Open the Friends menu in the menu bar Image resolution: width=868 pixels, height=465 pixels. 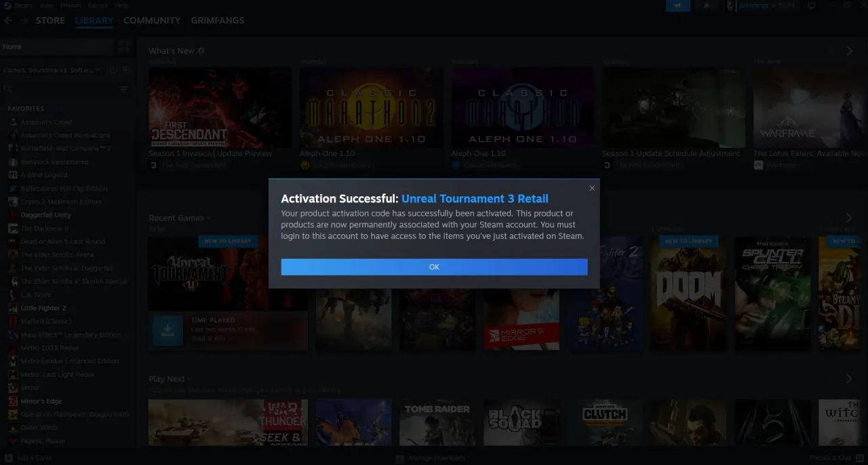click(x=71, y=5)
